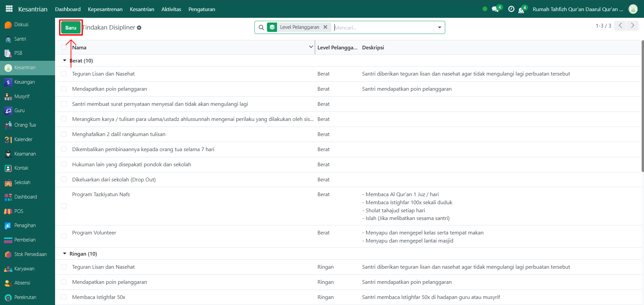Open the activities clock icon
The width and height of the screenshot is (644, 305).
tap(511, 9)
